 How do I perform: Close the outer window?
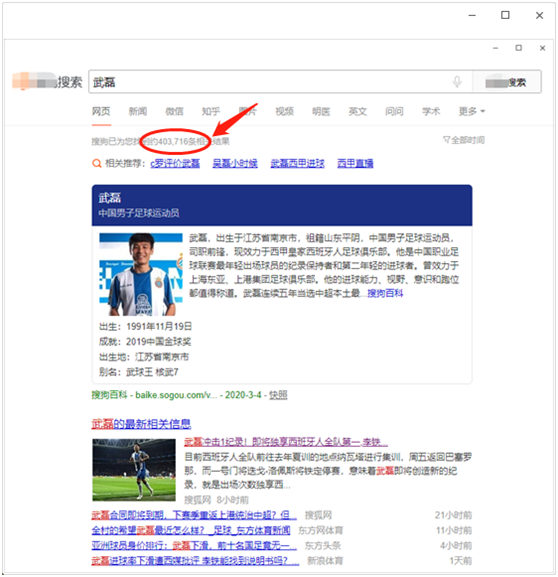pyautogui.click(x=539, y=15)
